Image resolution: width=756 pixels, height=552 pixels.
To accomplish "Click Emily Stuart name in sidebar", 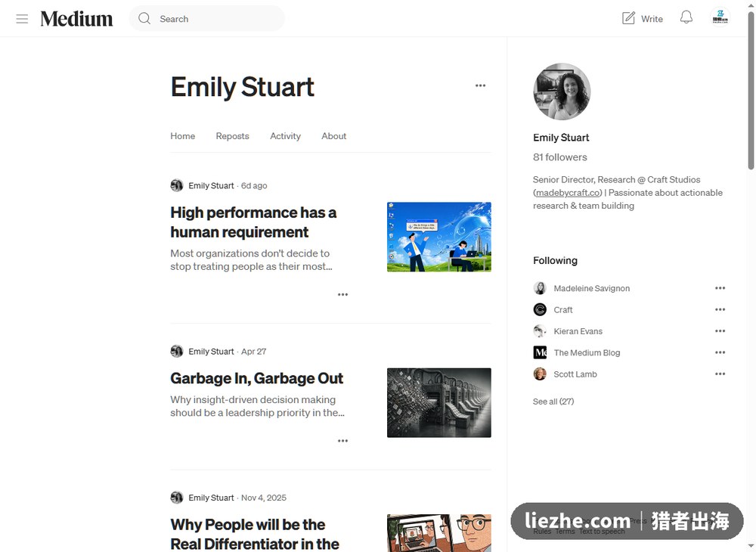I will click(561, 138).
